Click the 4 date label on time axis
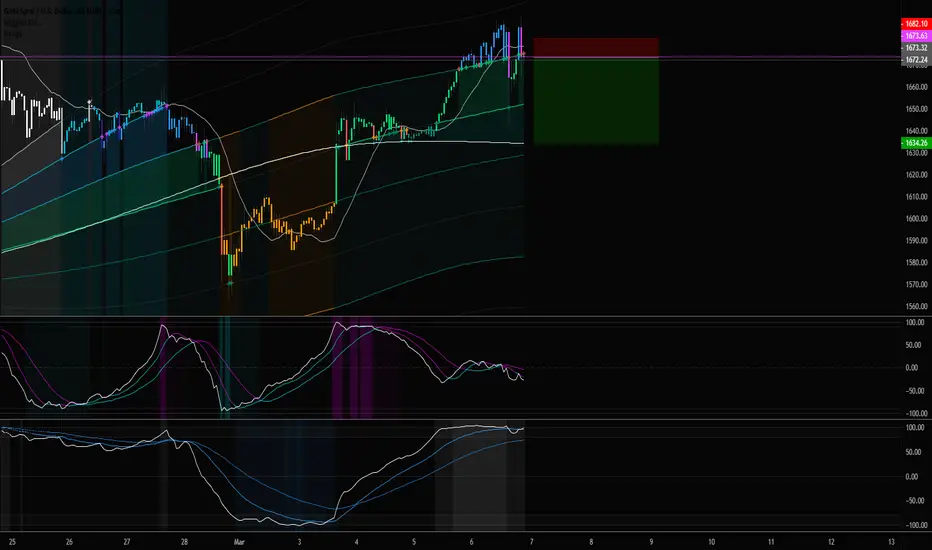 357,542
